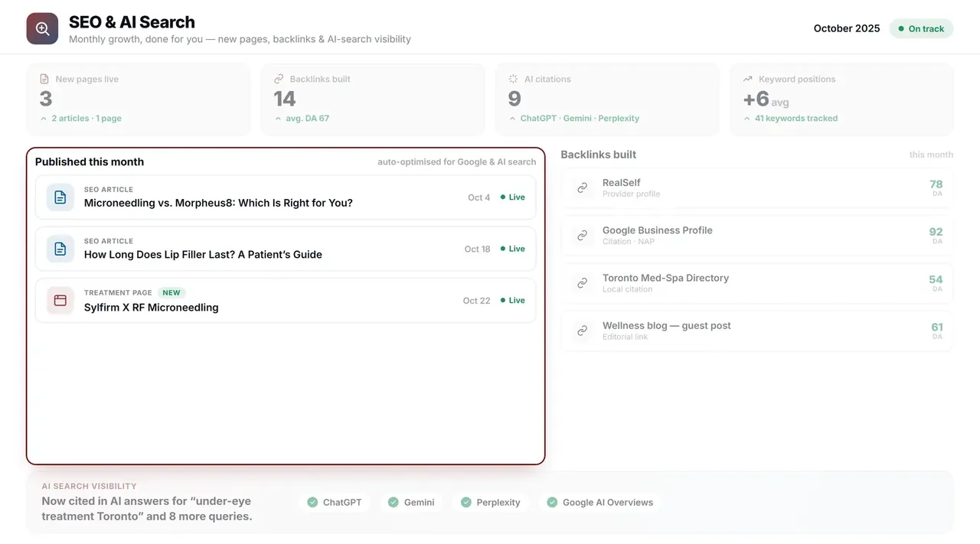Viewport: 980px width, 544px height.
Task: Open the Sylfirm X RF Microneedling page
Action: (x=286, y=301)
